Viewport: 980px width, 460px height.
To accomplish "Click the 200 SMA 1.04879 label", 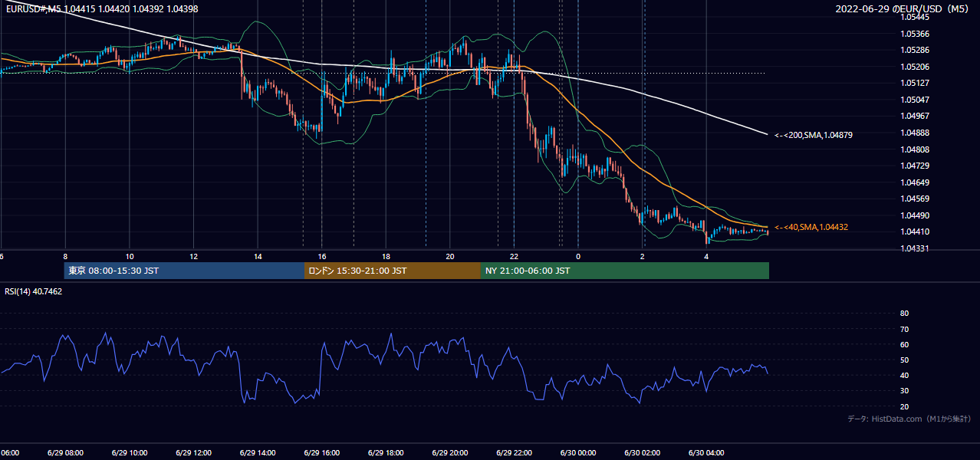I will [x=814, y=135].
